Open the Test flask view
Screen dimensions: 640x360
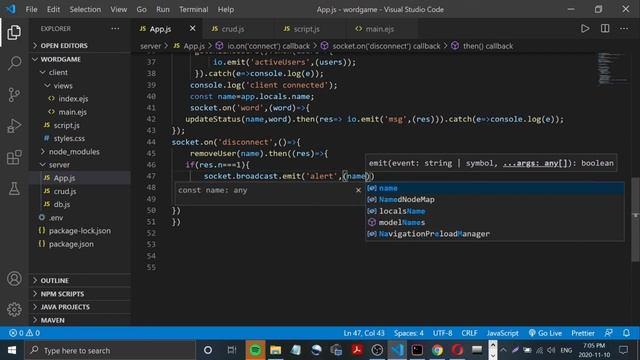pyautogui.click(x=14, y=188)
